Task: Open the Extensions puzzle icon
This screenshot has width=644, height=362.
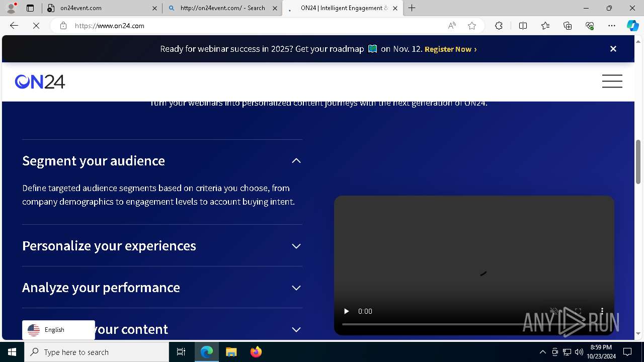Action: [x=499, y=26]
